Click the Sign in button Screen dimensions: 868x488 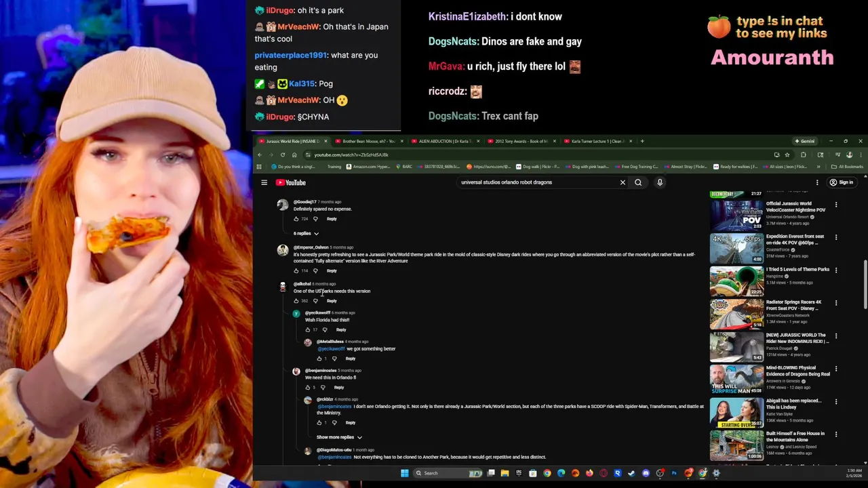[x=842, y=182]
